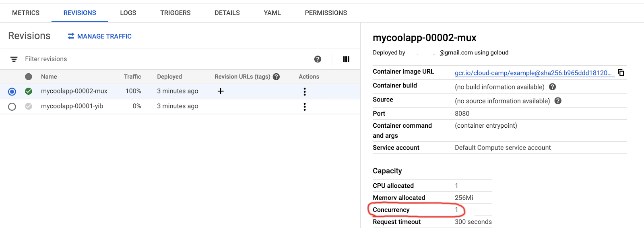Go to the Permissions tab
This screenshot has height=228, width=644.
[x=326, y=13]
